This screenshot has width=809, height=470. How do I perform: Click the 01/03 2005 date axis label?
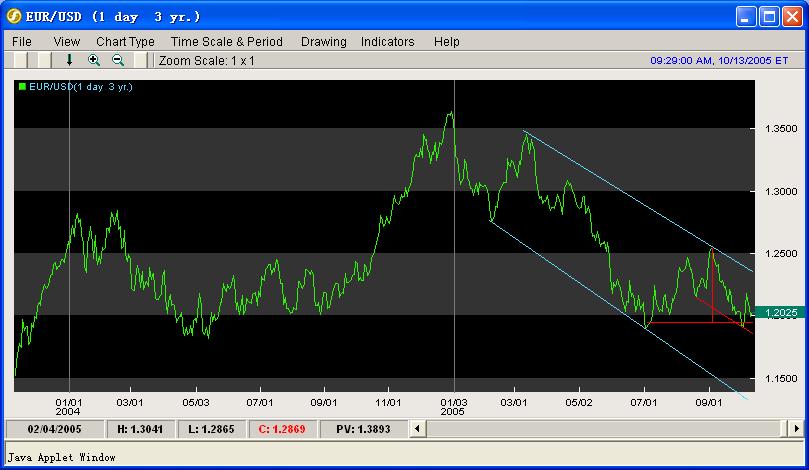coord(454,407)
